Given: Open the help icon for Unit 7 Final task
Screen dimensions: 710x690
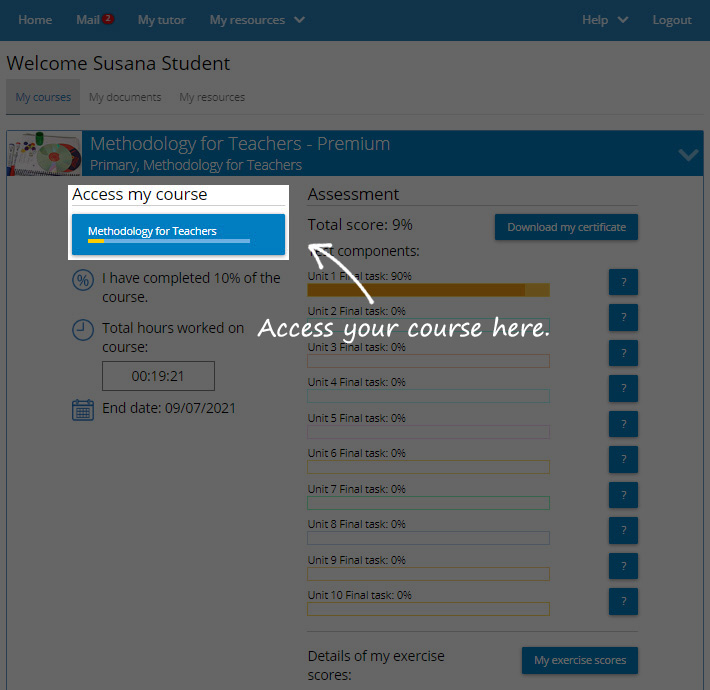Looking at the screenshot, I should click(623, 495).
